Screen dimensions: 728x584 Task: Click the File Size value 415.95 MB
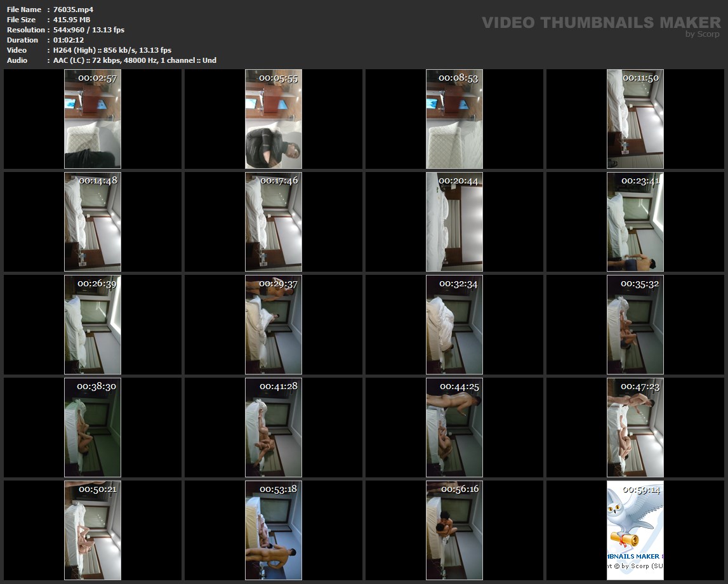click(x=72, y=20)
